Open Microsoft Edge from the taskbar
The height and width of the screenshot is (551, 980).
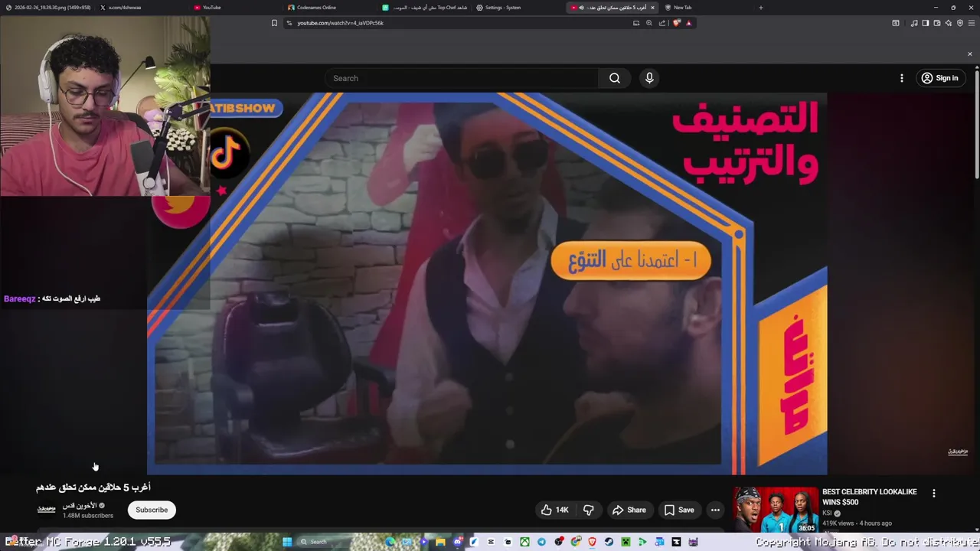tap(390, 542)
